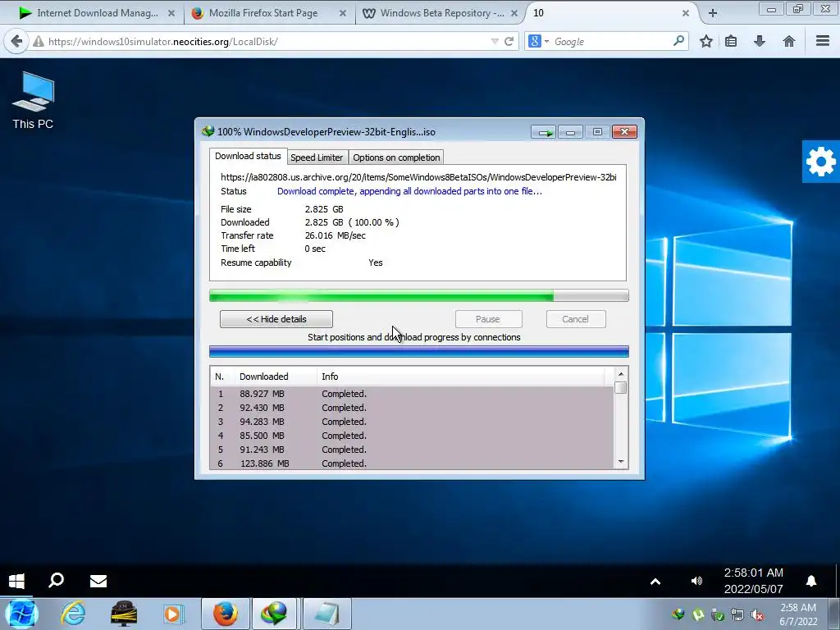This screenshot has width=840, height=630.
Task: Click the connections list scroll-up arrow
Action: [x=621, y=374]
